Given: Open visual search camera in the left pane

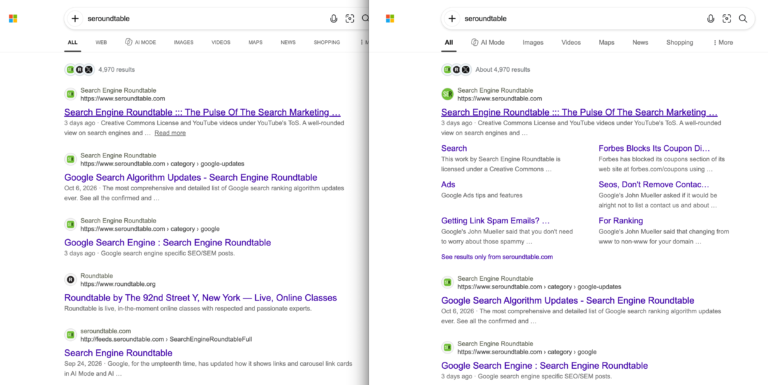Looking at the screenshot, I should click(350, 19).
